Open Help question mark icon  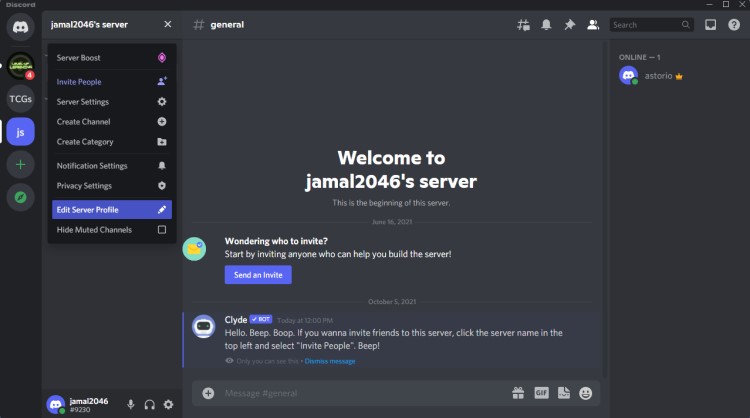734,25
